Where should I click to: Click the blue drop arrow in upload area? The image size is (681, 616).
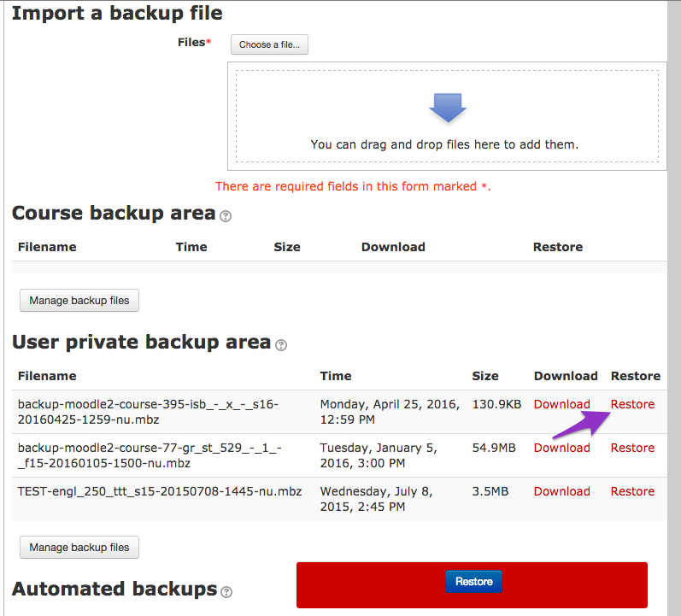tap(448, 108)
